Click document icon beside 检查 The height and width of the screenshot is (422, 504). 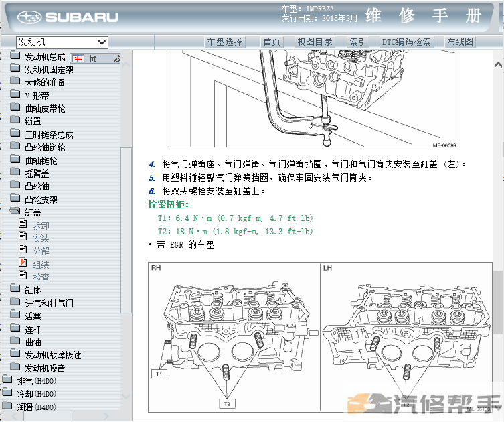23,275
